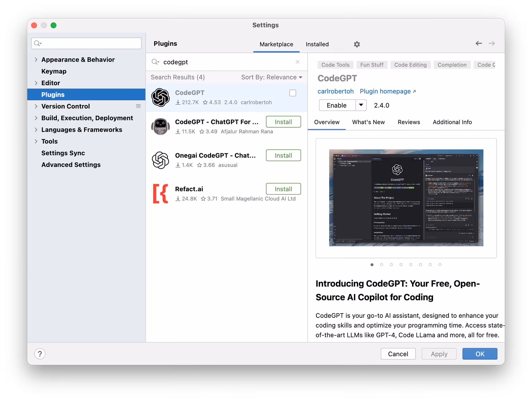Select the CodeGPT - ChatGPT For ... result

226,127
